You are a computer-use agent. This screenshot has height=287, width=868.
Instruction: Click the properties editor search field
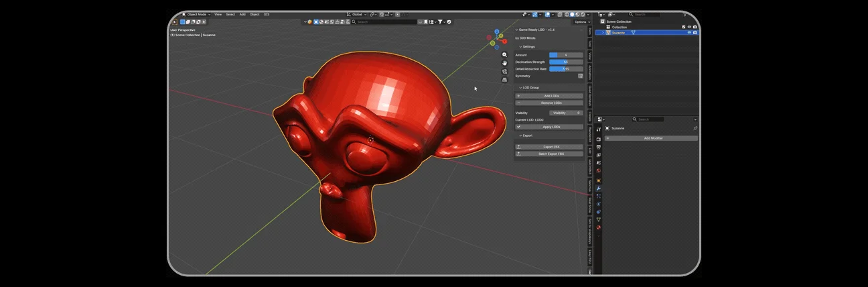pyautogui.click(x=648, y=119)
